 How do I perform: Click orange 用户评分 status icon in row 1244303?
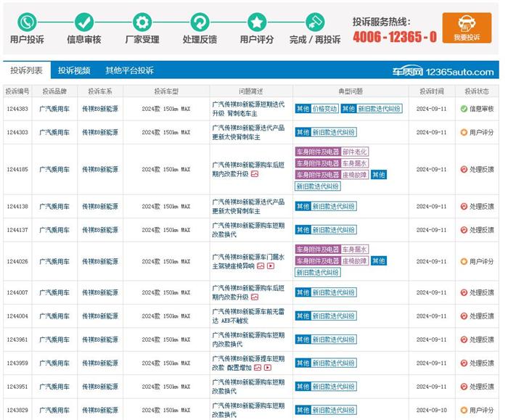tap(464, 133)
